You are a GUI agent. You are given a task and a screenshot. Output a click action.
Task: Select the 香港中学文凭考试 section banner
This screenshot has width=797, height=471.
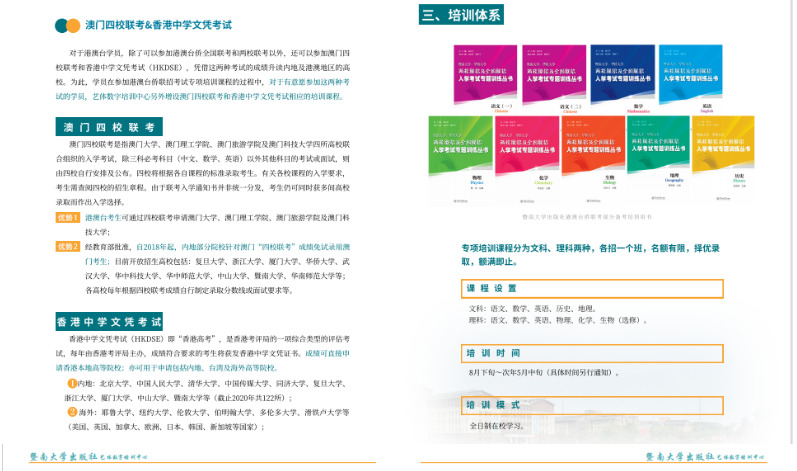109,322
